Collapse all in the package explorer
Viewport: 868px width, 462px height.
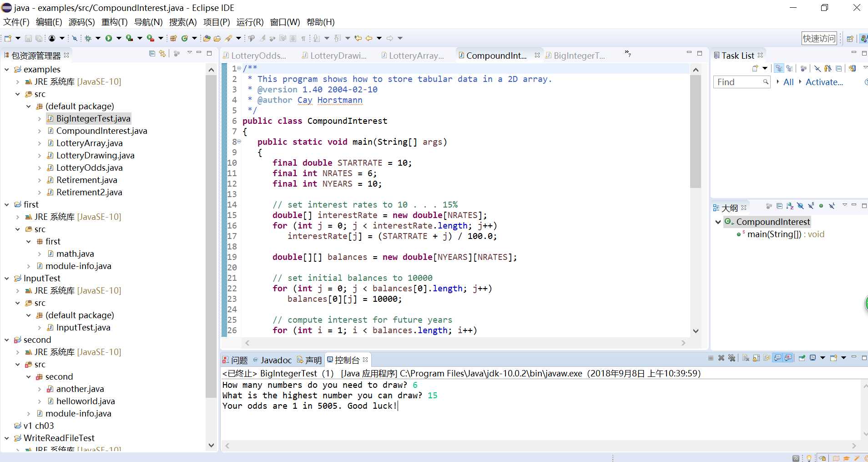(x=152, y=54)
